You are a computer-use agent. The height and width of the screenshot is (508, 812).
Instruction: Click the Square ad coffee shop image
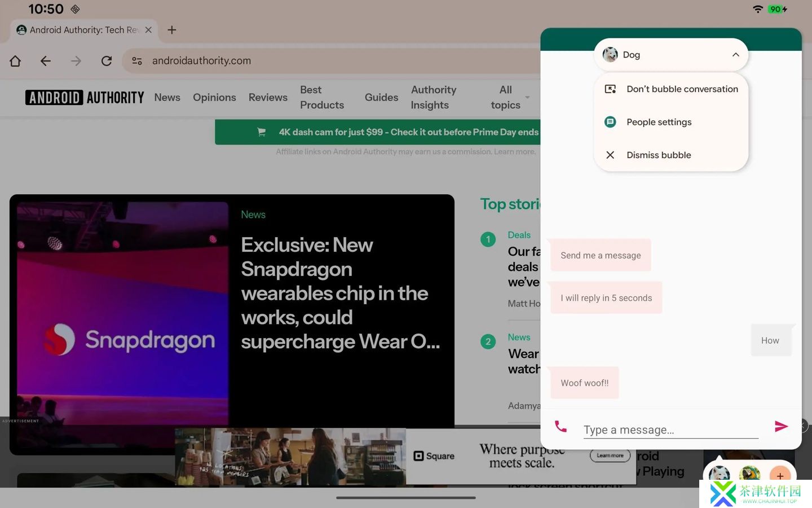290,456
